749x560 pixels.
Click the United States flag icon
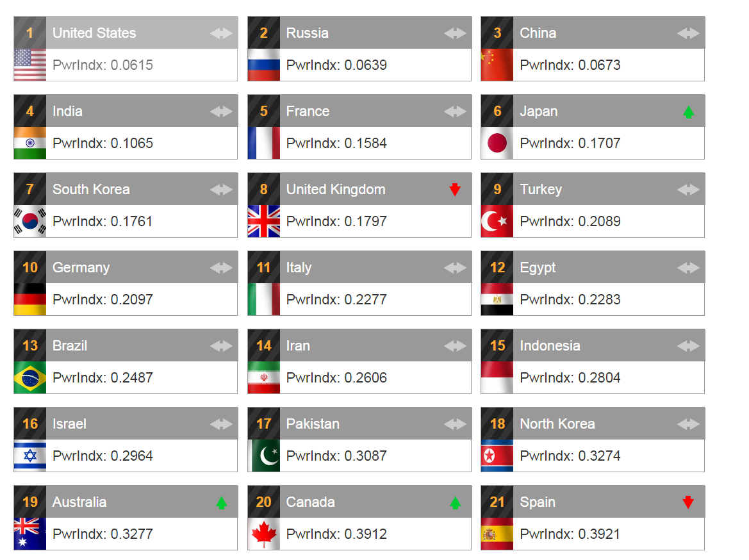[x=29, y=65]
